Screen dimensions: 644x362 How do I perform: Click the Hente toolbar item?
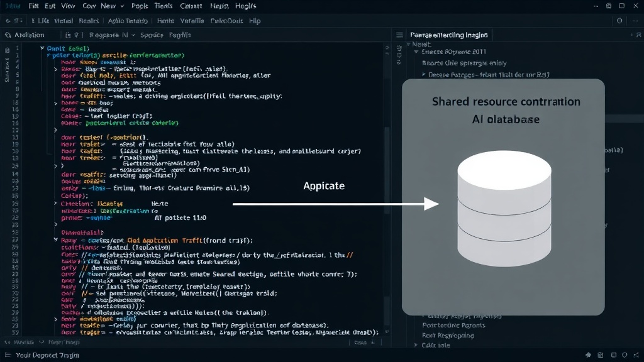pyautogui.click(x=165, y=21)
